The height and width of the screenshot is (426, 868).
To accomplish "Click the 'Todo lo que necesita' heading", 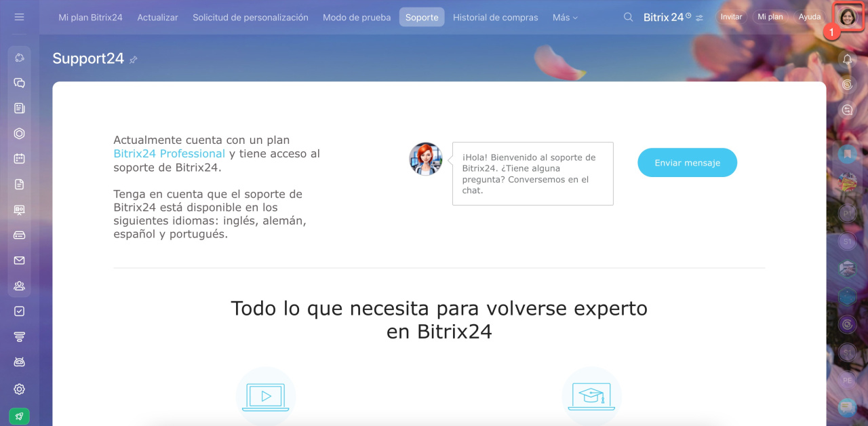I will (x=439, y=320).
